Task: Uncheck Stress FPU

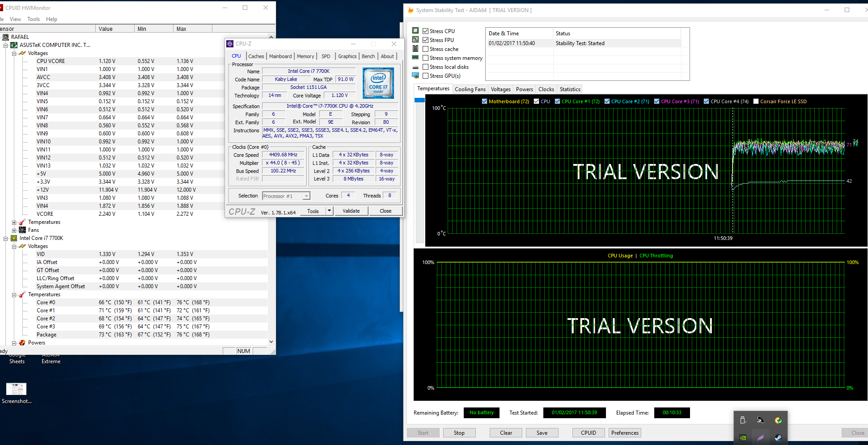Action: point(426,40)
